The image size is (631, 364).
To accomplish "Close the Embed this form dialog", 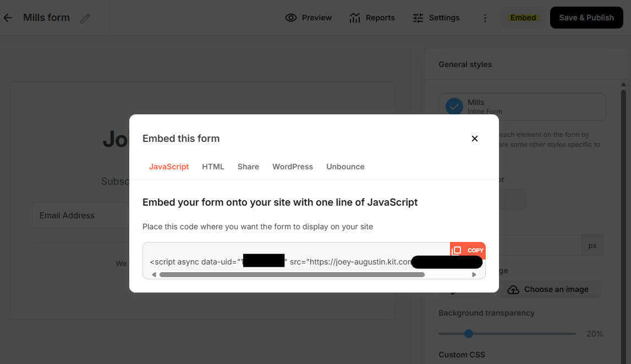I will [475, 139].
